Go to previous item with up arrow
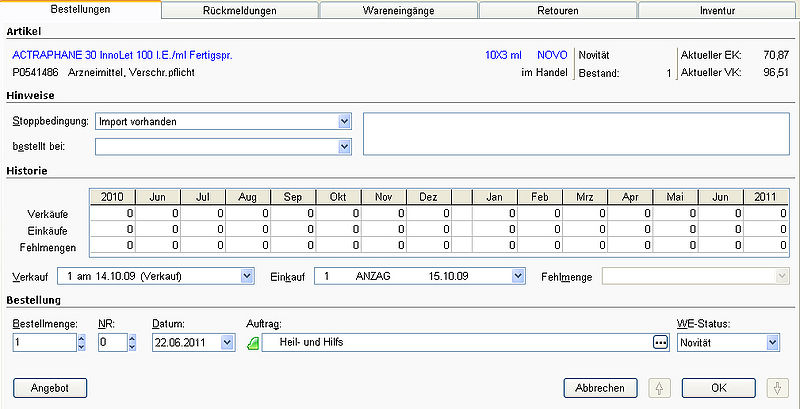The image size is (800, 409). pos(659,388)
